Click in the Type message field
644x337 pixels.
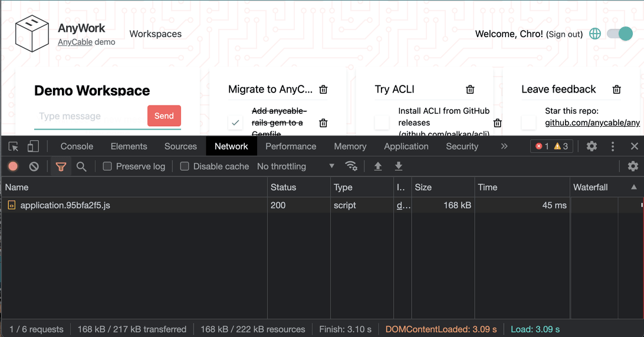coord(90,116)
